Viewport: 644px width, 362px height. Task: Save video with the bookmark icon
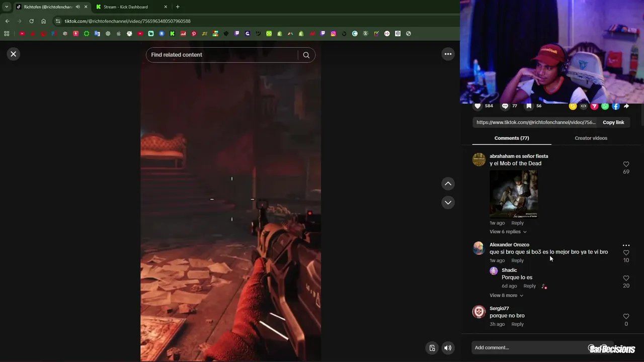coord(529,106)
